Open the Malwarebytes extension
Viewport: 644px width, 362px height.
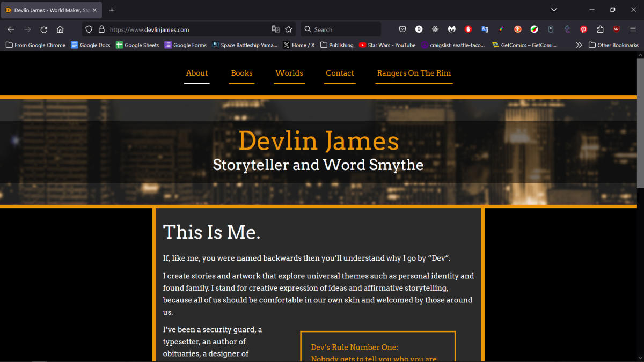click(452, 29)
